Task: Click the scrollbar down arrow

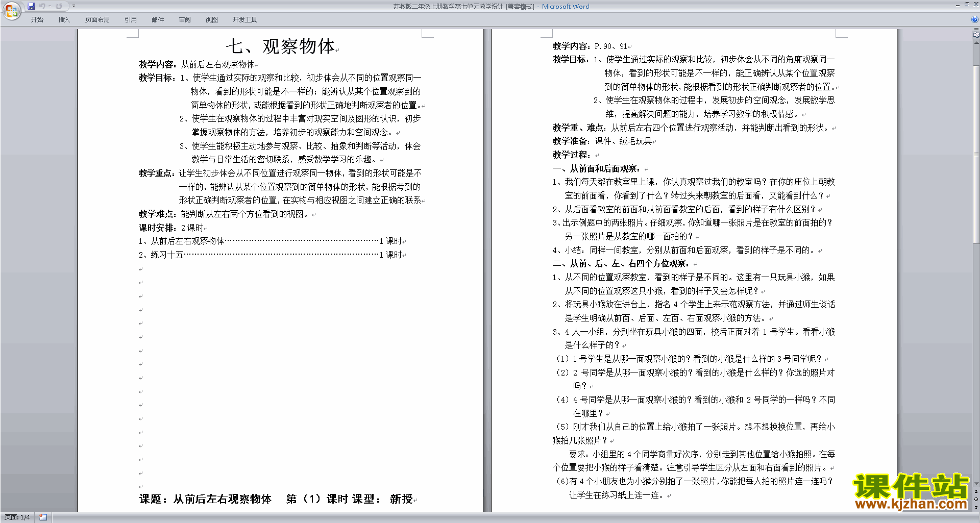Action: coord(976,484)
